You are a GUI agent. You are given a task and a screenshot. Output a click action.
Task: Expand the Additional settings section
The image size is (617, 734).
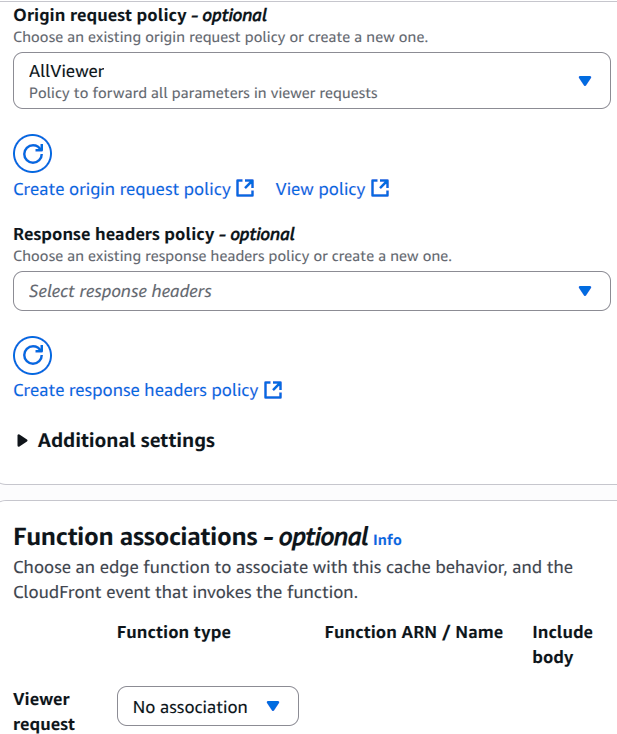(126, 441)
